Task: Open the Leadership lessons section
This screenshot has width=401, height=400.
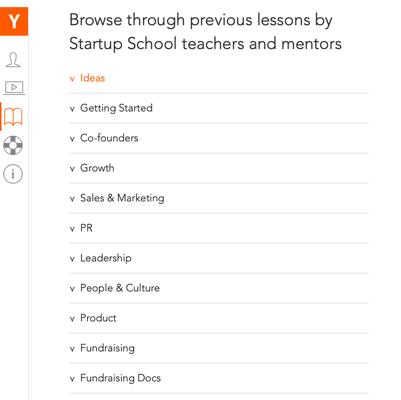Action: click(106, 258)
